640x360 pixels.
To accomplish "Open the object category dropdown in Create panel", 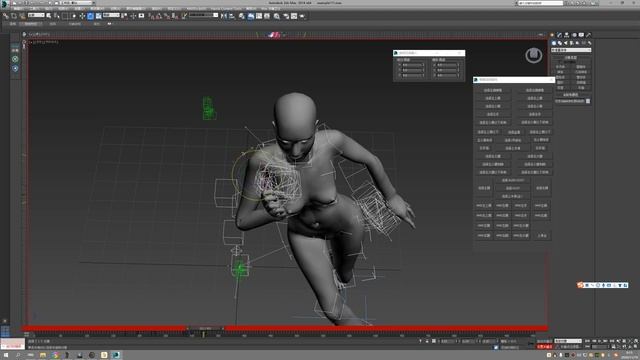I will [571, 50].
